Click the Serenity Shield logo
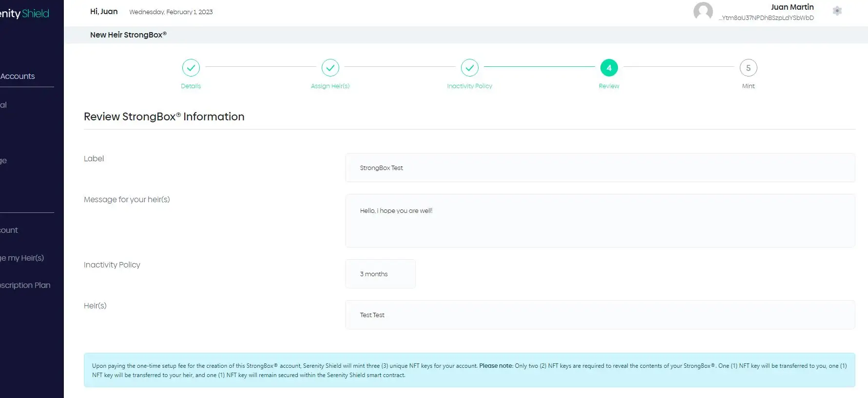The image size is (868, 398). click(24, 14)
